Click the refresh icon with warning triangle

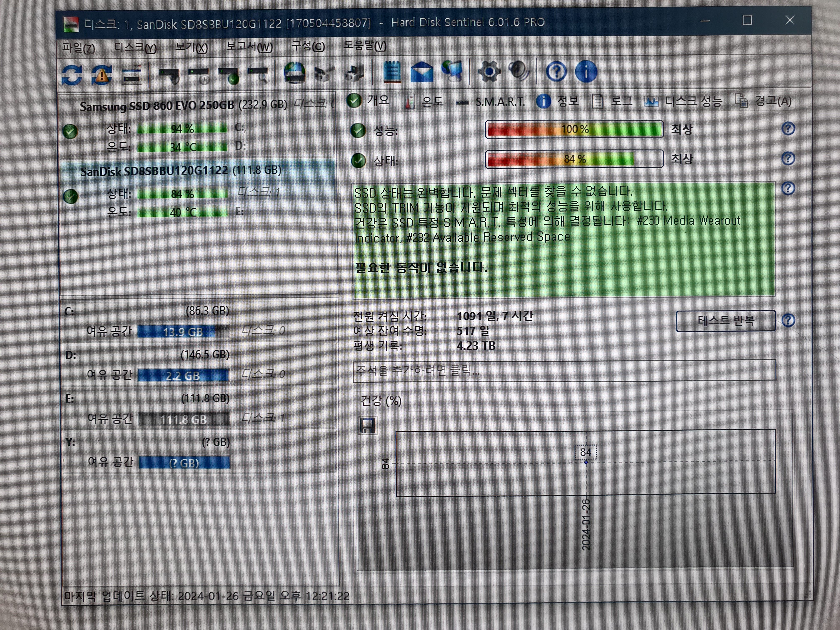point(102,74)
